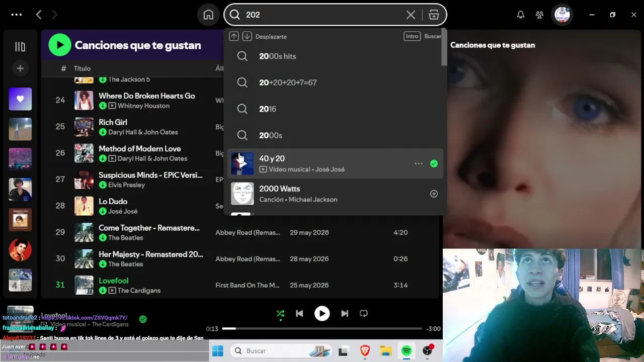The image size is (644, 362).
Task: Select the track title "Rich Girl"
Action: [x=113, y=122]
